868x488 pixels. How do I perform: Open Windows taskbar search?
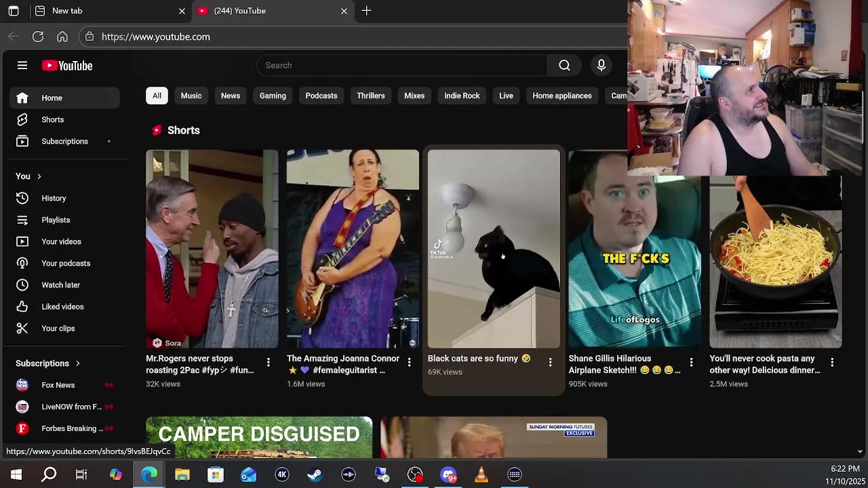(49, 474)
